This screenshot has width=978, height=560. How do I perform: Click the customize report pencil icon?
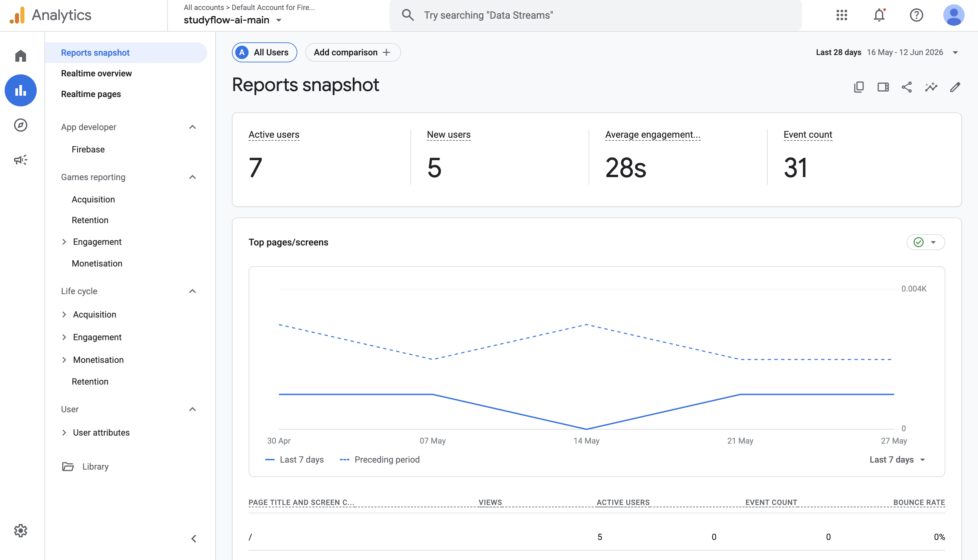click(x=955, y=87)
